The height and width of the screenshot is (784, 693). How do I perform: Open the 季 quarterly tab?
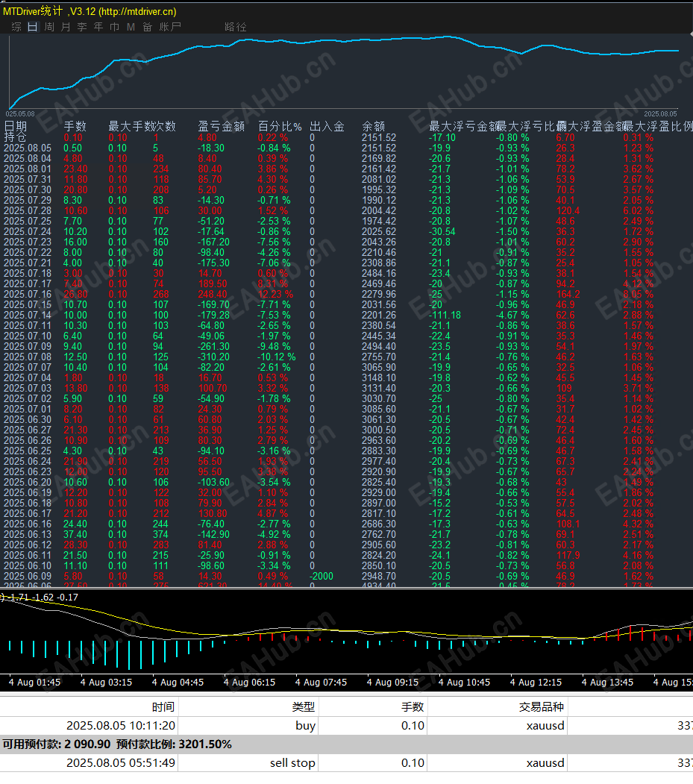82,27
